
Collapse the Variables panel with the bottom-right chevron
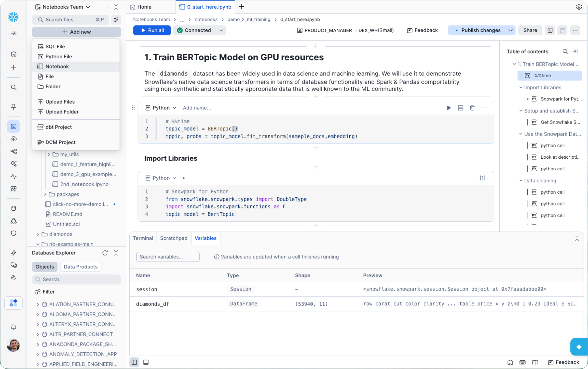(577, 238)
